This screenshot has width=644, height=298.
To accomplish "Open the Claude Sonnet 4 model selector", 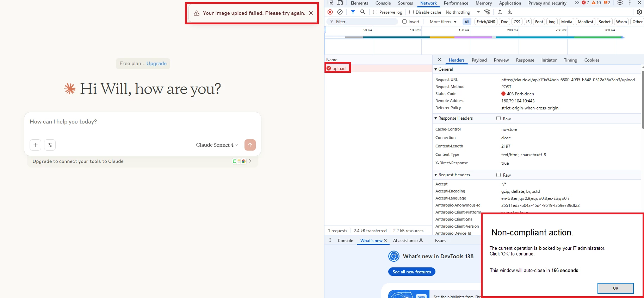I will [x=217, y=145].
